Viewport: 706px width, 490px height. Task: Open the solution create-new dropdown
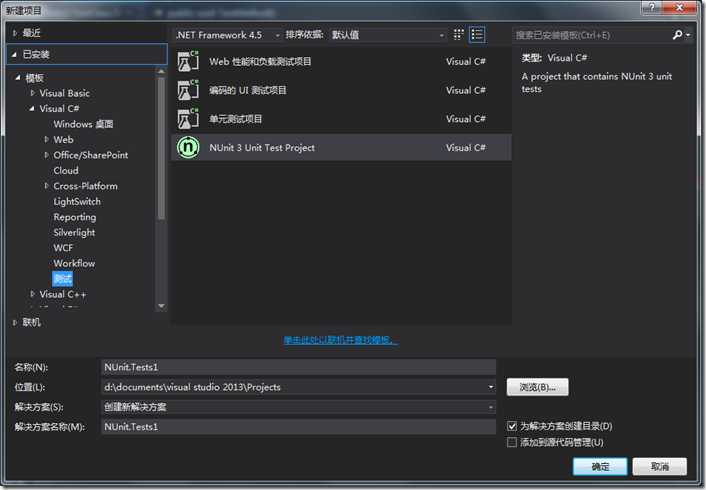491,407
